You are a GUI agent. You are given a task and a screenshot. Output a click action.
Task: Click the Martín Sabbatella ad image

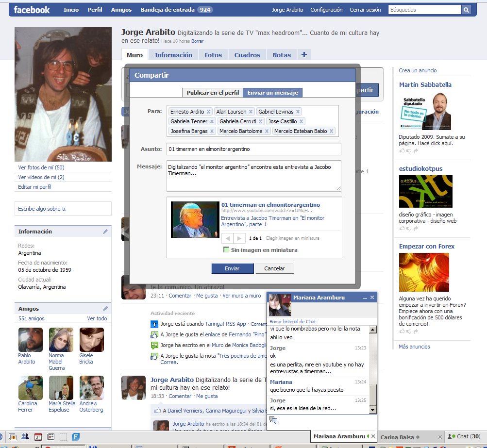click(x=425, y=112)
